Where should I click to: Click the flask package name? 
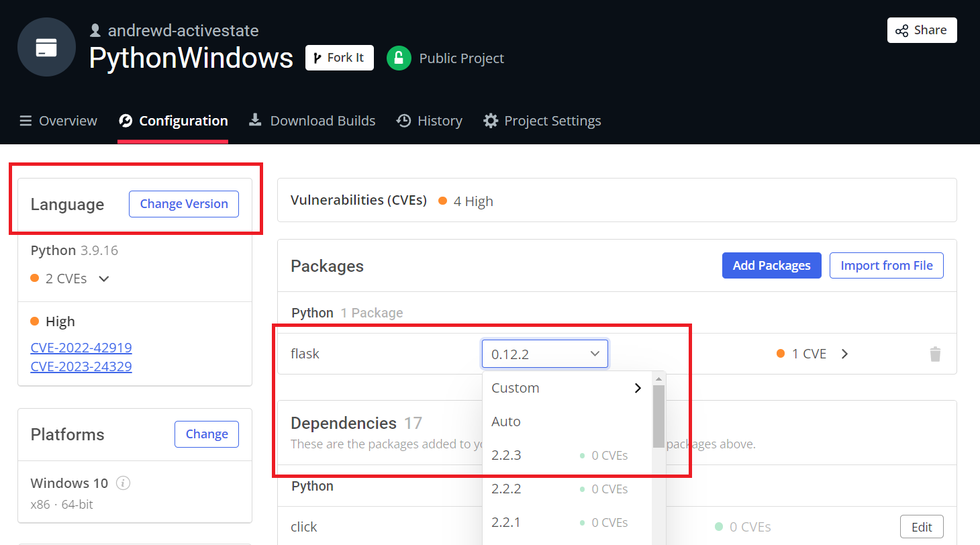(x=305, y=354)
